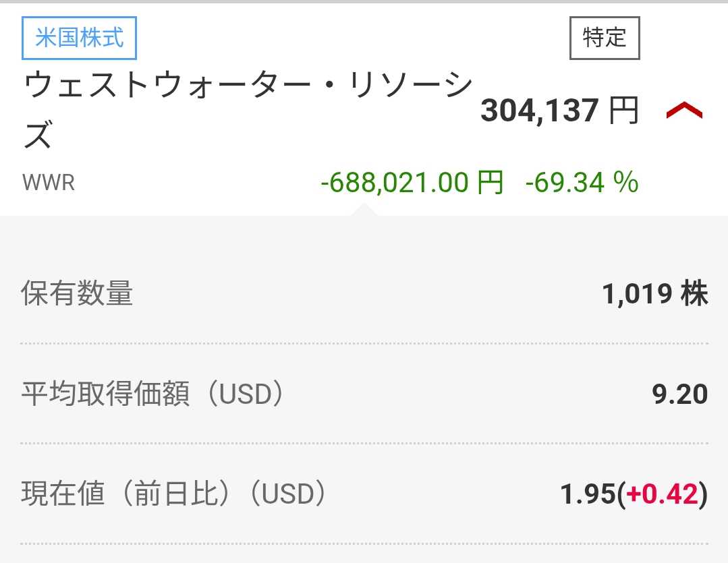The width and height of the screenshot is (728, 563).
Task: Tap the 1,019 share quantity
Action: (637, 294)
